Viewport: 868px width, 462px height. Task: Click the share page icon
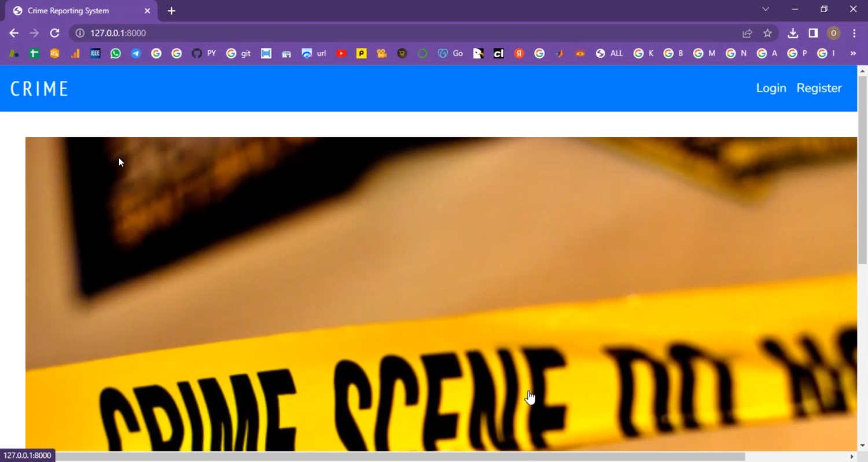click(x=747, y=34)
